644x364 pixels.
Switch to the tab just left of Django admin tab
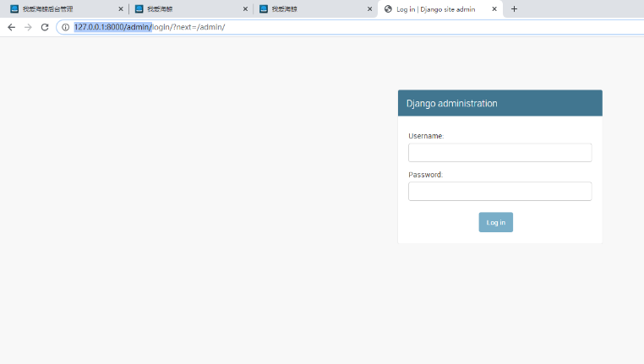tap(314, 9)
